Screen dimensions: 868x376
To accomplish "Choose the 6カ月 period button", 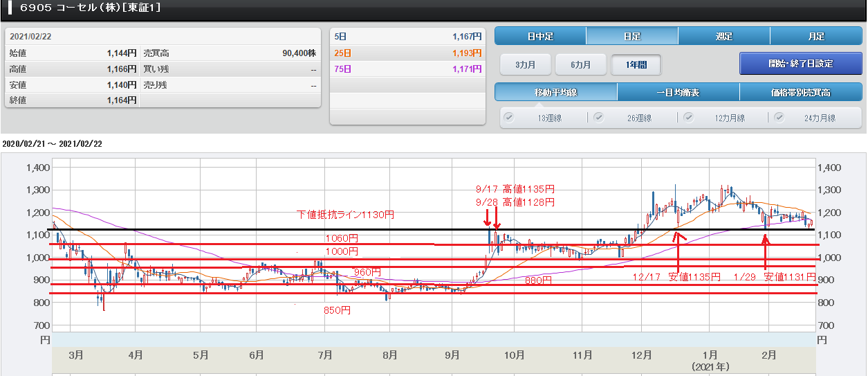I will 581,64.
